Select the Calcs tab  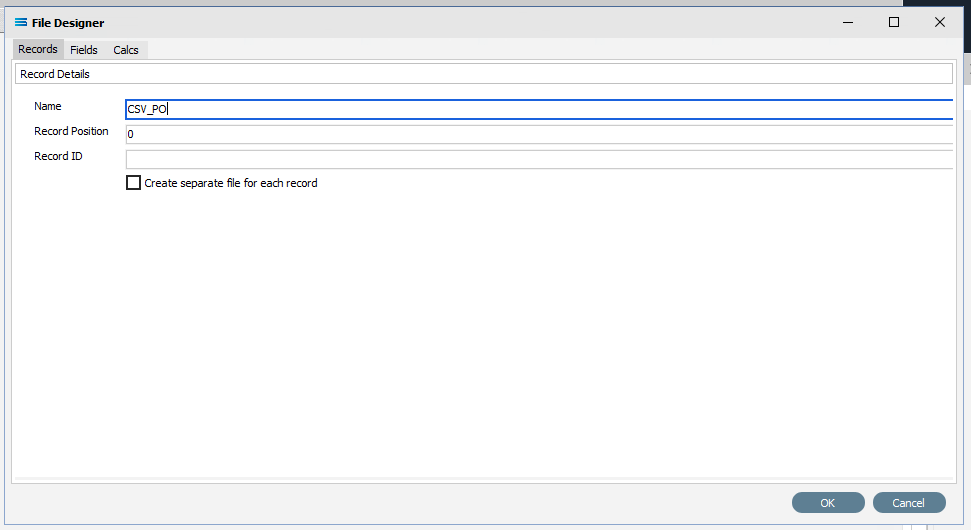(x=126, y=50)
